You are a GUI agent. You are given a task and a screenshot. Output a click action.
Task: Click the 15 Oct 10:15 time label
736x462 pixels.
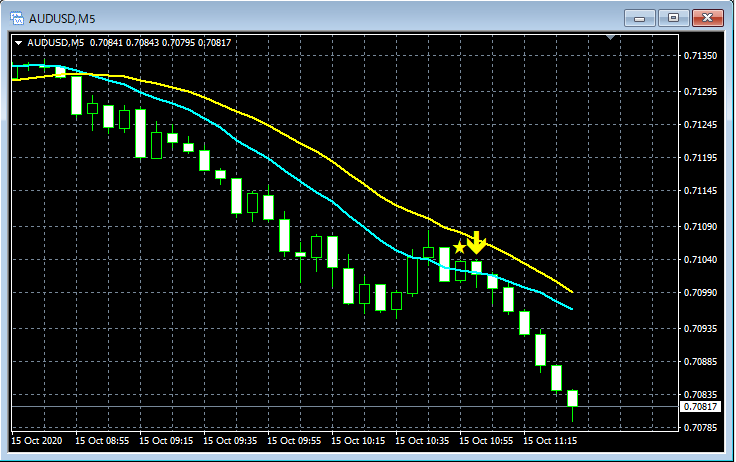click(x=358, y=441)
